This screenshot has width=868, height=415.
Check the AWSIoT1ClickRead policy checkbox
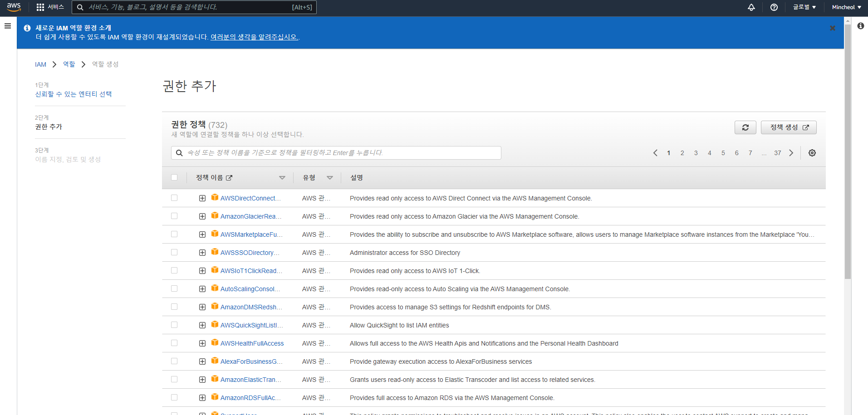tap(174, 270)
